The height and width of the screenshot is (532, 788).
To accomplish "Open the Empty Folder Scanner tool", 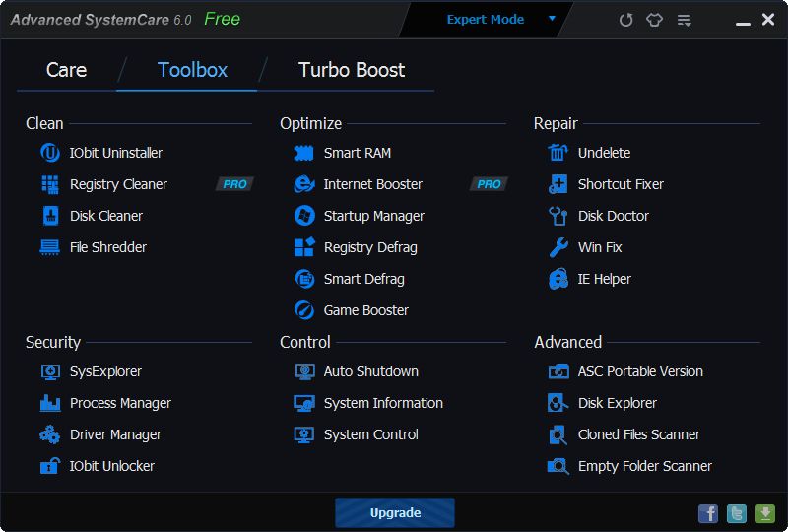I will pyautogui.click(x=644, y=466).
